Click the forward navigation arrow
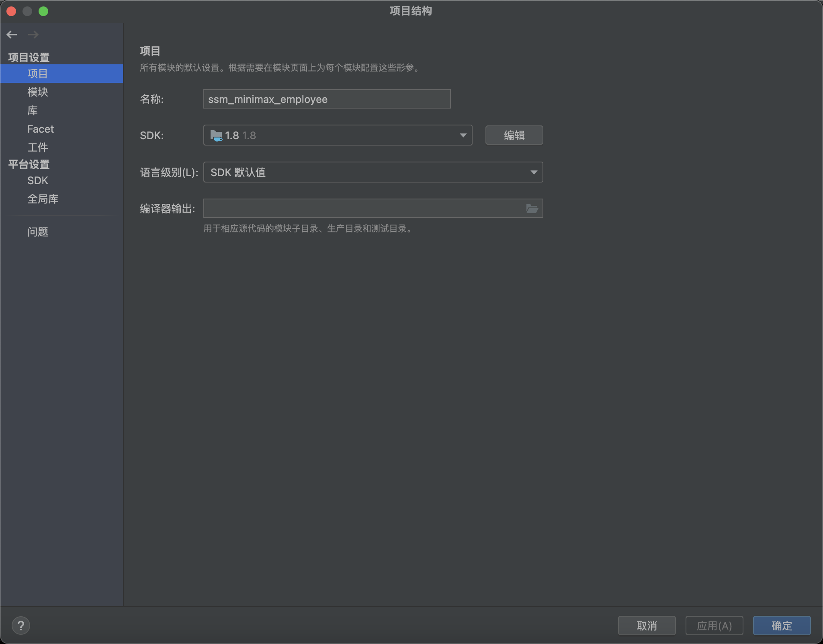The image size is (823, 644). [x=33, y=35]
